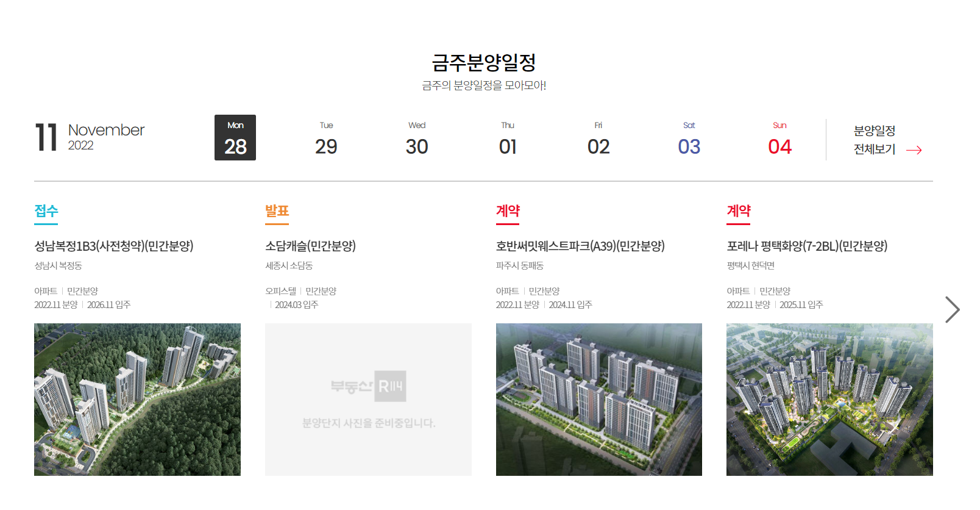
Task: Click the 호반써밋웨스트파크 complex thumbnail
Action: [599, 400]
